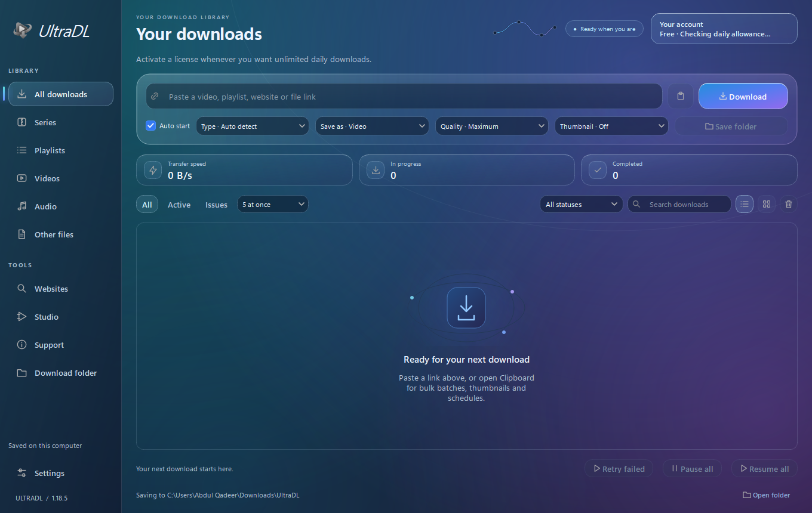Open the Websites tool
812x513 pixels.
tap(61, 288)
